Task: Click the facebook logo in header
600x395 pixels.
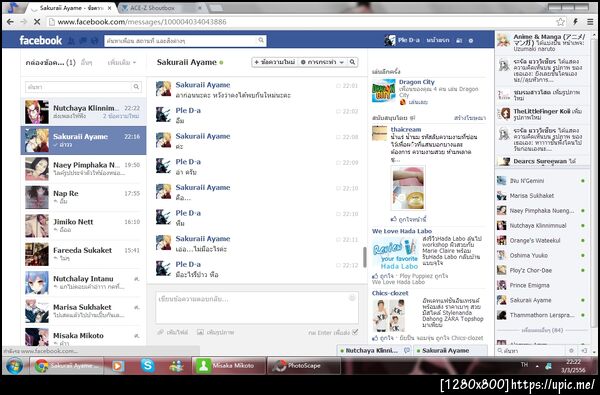Action: coord(41,40)
